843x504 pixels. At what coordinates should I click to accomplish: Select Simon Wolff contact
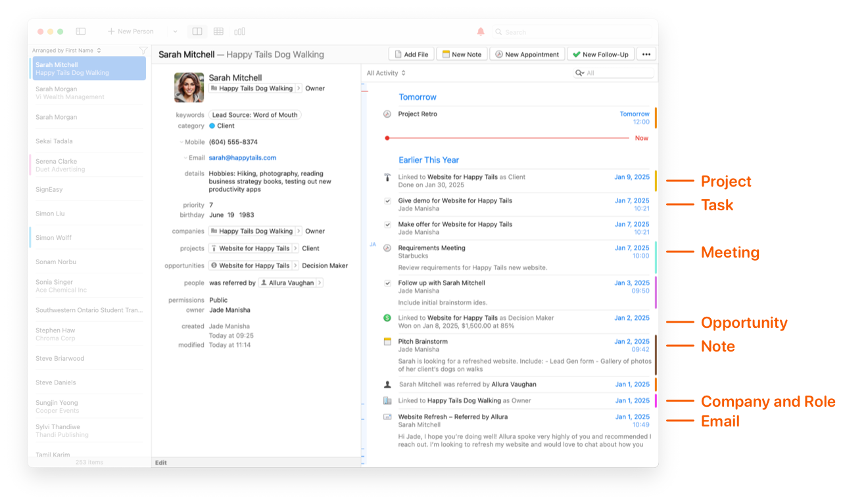[x=88, y=237]
